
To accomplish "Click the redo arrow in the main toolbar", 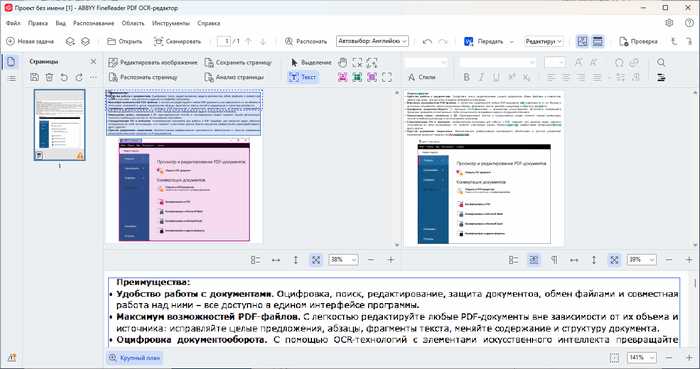I will click(443, 41).
